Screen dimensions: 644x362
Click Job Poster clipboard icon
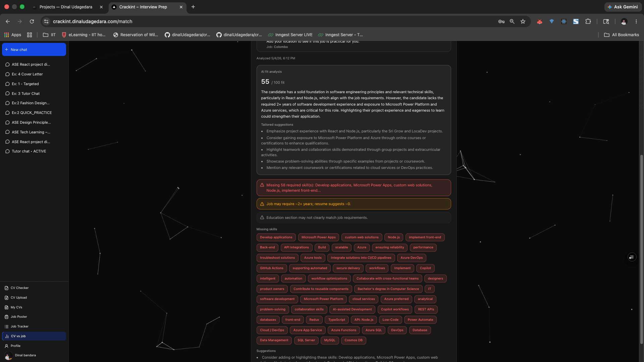pyautogui.click(x=6, y=317)
